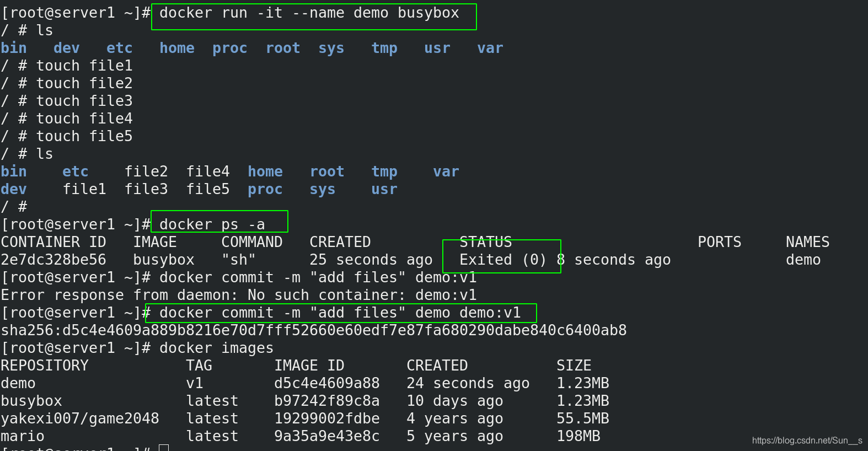Select 'file5' in the ls listing output
The image size is (868, 451).
click(208, 189)
